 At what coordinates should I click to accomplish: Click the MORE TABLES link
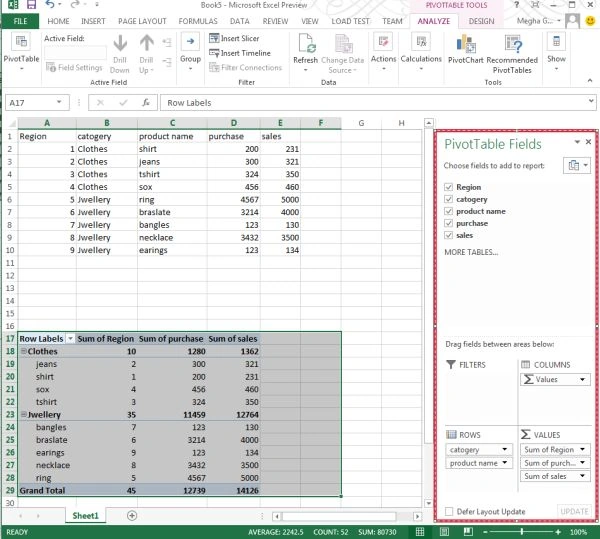[x=471, y=252]
